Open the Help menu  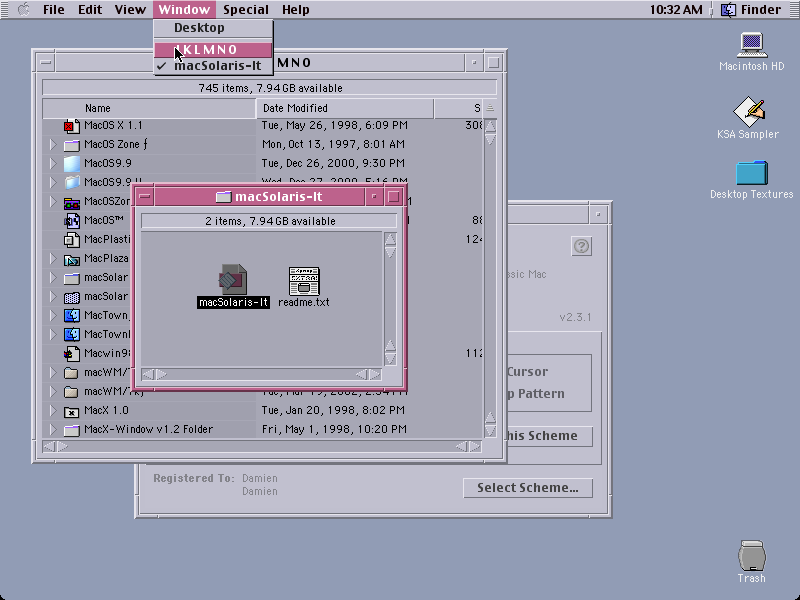[295, 9]
